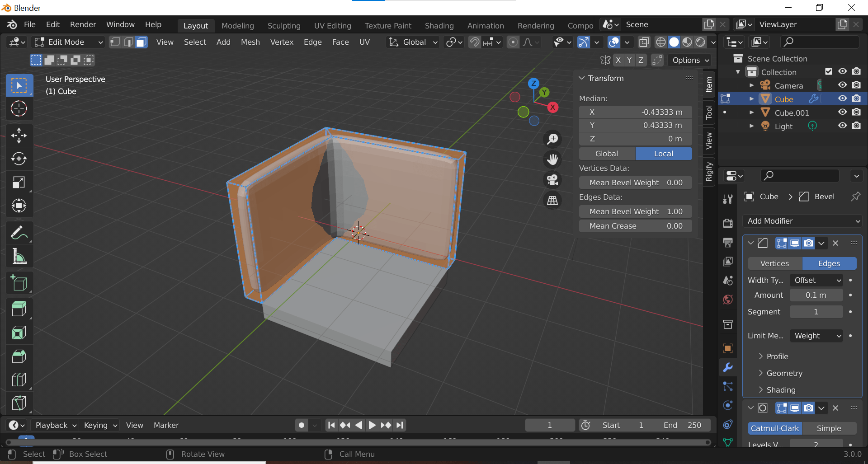Switch to face select mode
This screenshot has height=464, width=868.
click(x=142, y=42)
